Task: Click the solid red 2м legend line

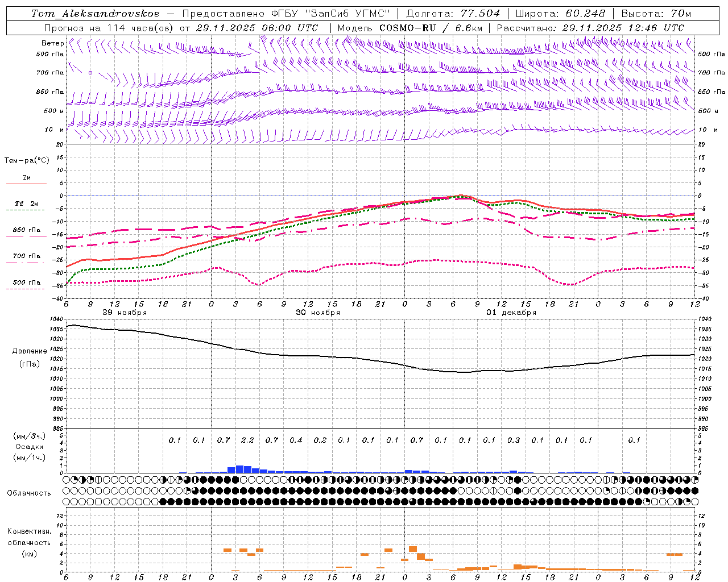Action: click(x=26, y=184)
